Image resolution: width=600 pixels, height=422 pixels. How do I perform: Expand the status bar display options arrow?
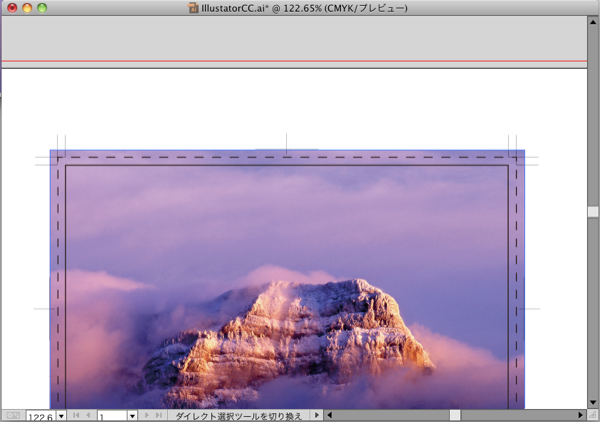pyautogui.click(x=318, y=415)
